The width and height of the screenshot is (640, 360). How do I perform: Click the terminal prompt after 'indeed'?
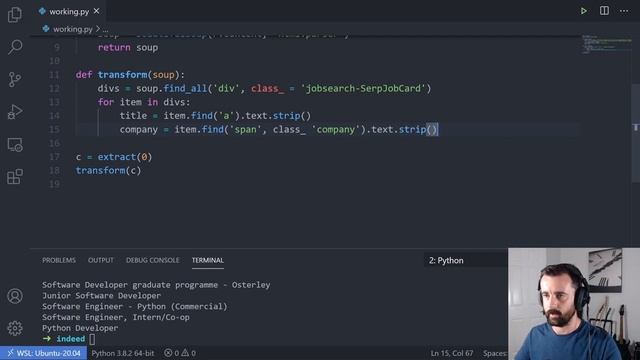pyautogui.click(x=92, y=339)
